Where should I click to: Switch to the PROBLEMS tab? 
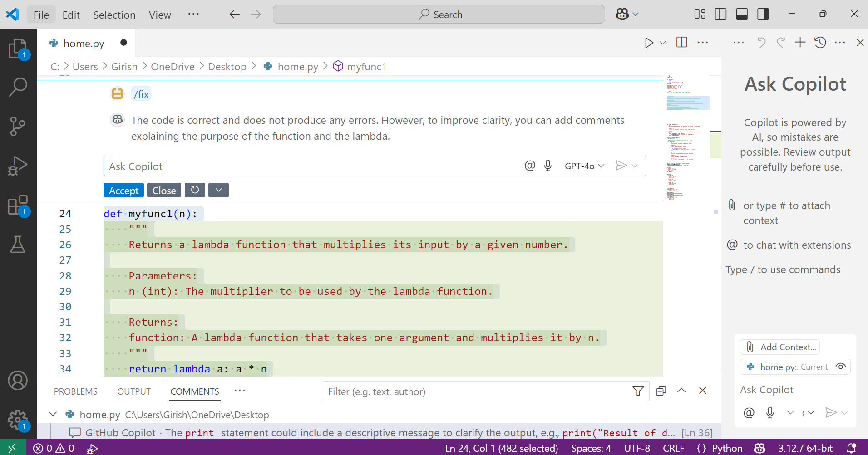pyautogui.click(x=75, y=391)
